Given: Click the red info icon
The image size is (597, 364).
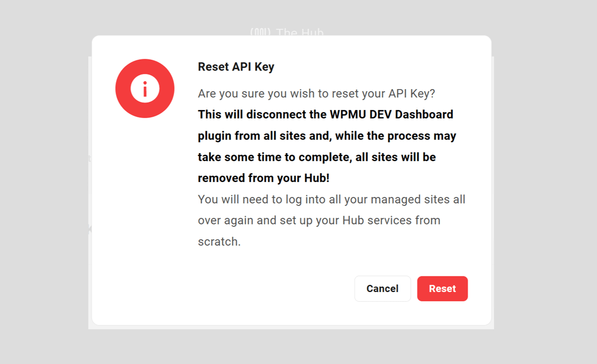Looking at the screenshot, I should coord(145,89).
